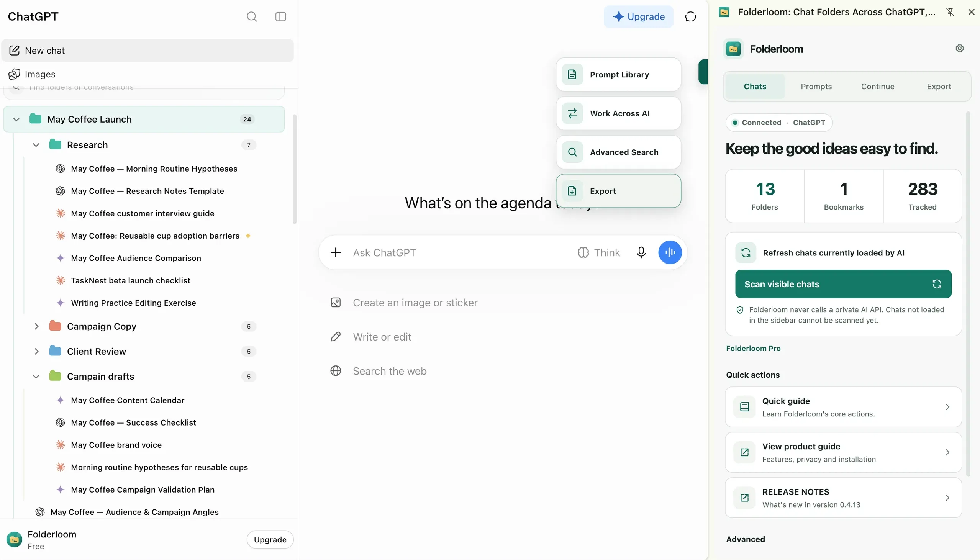
Task: Click the temporary chat icon beside Upgrade
Action: pos(690,16)
